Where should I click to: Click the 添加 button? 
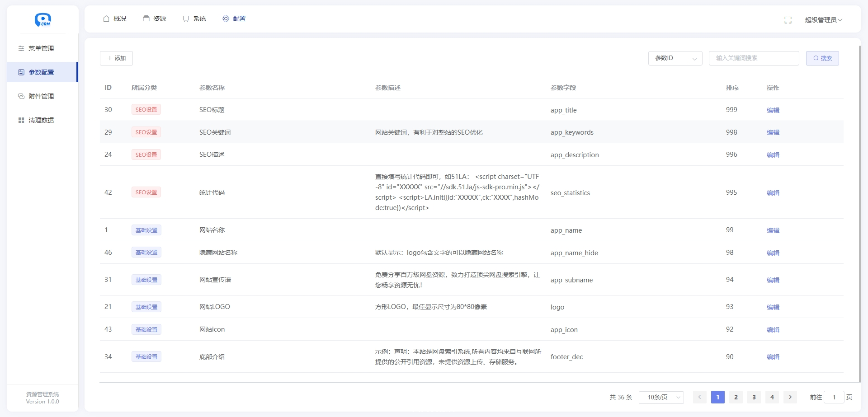click(116, 58)
